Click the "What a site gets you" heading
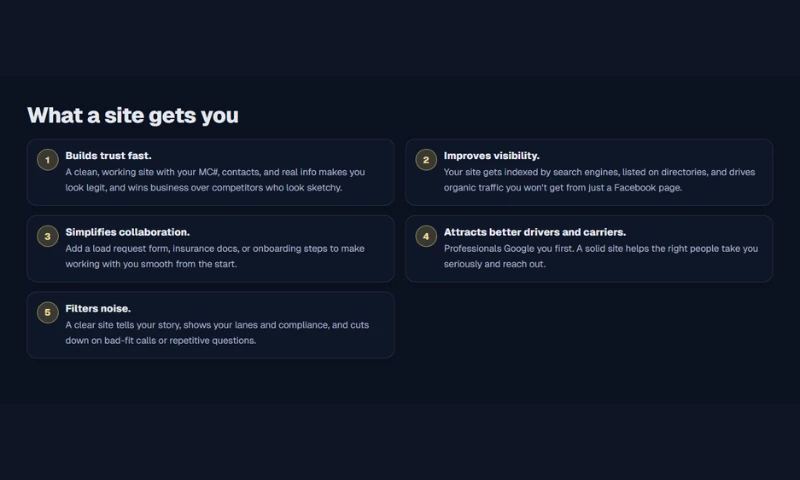This screenshot has width=800, height=480. click(133, 115)
